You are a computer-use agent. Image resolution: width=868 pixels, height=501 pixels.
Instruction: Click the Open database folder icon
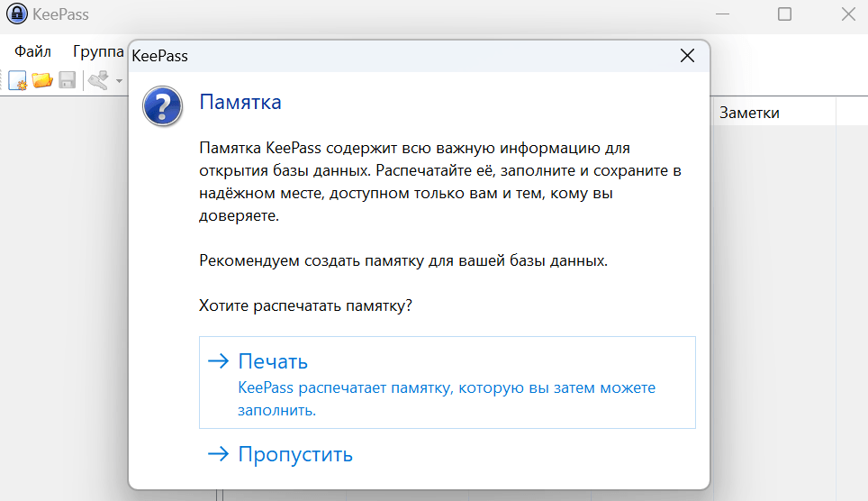pos(42,80)
